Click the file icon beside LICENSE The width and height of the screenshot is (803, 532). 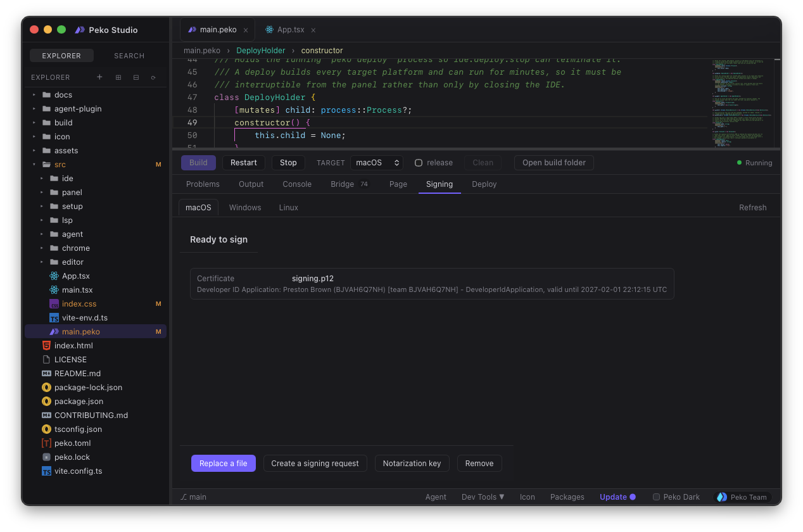click(x=46, y=360)
